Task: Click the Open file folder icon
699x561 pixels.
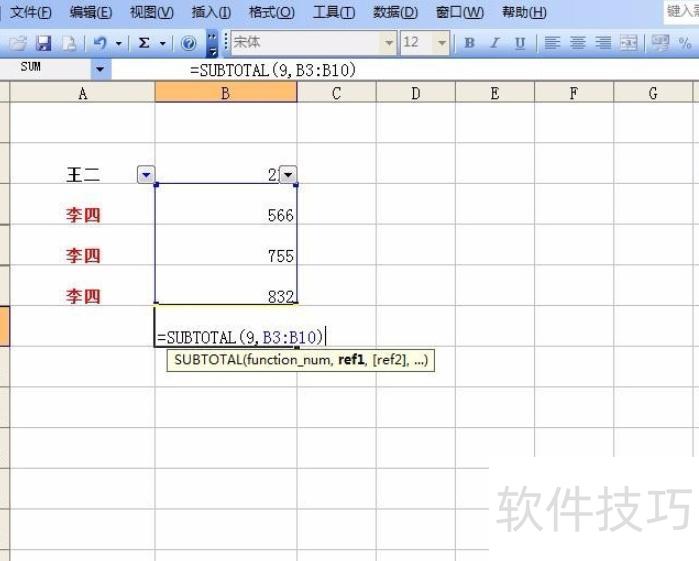Action: click(18, 43)
